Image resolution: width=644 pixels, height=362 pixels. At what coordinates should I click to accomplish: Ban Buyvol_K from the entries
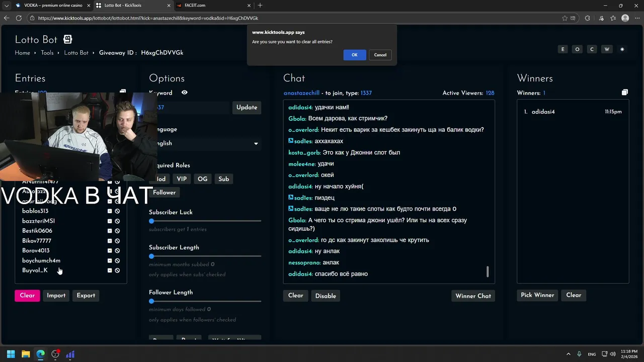tap(117, 270)
